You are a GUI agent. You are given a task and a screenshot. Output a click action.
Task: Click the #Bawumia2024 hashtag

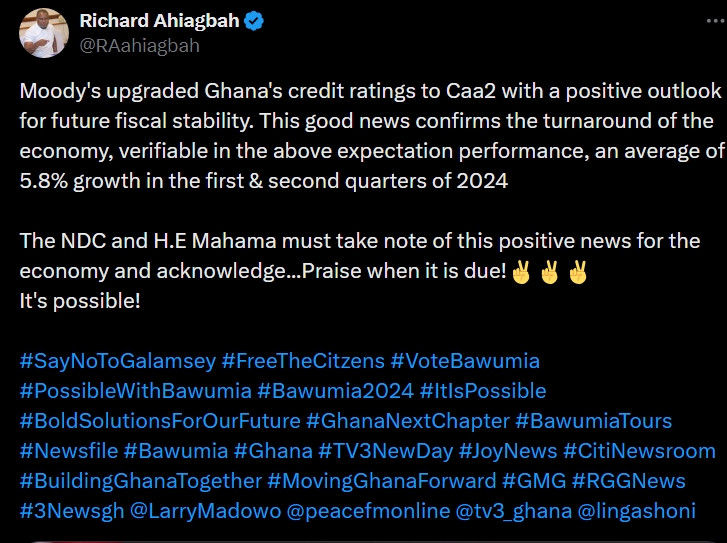pos(335,390)
